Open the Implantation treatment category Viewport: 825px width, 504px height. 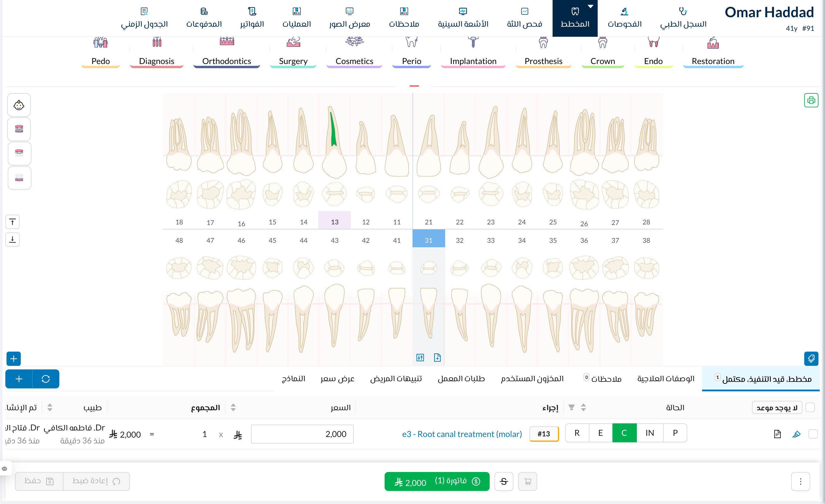click(x=473, y=52)
